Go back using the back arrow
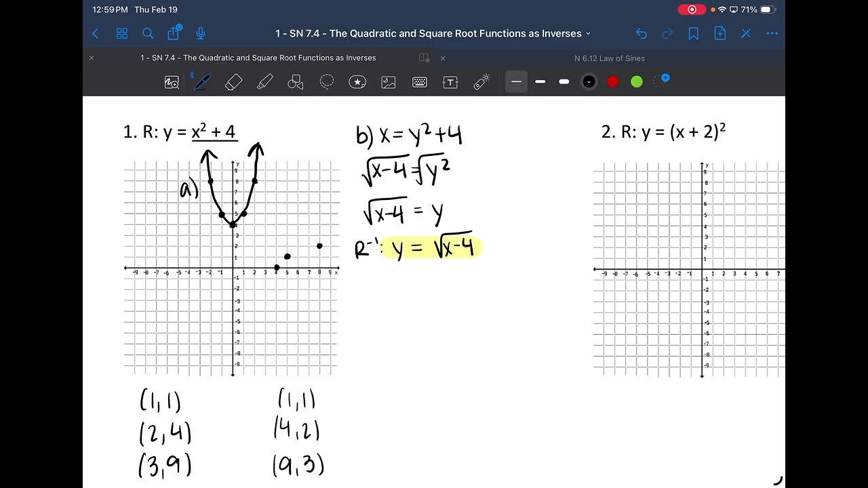Image resolution: width=868 pixels, height=488 pixels. click(95, 33)
